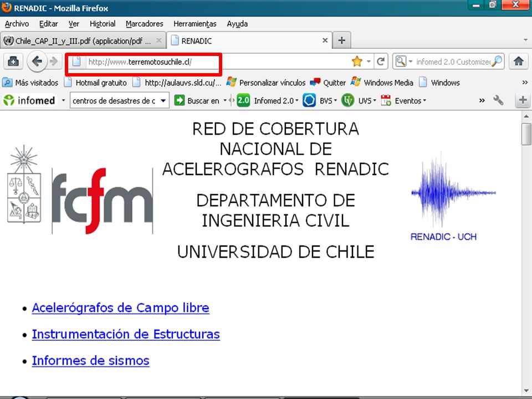This screenshot has height=399, width=532.
Task: Open the Hotmail gratuito bookmark
Action: click(96, 83)
